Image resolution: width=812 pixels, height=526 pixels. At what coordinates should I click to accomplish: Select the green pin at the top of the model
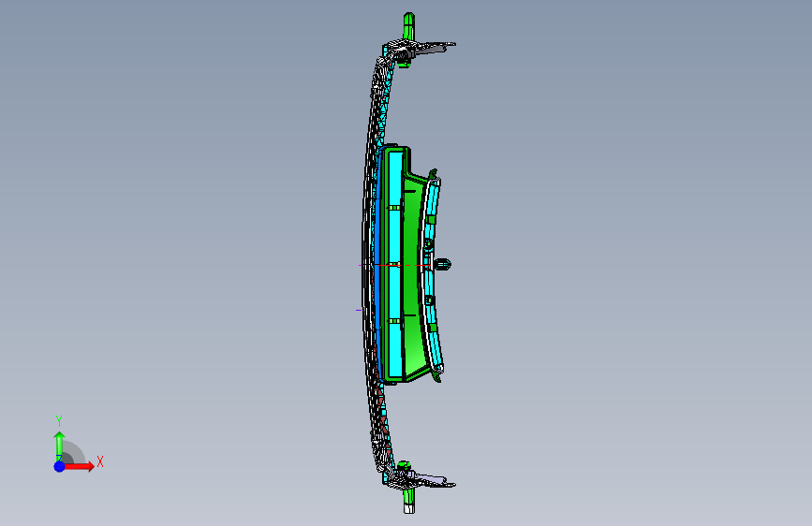point(408,26)
